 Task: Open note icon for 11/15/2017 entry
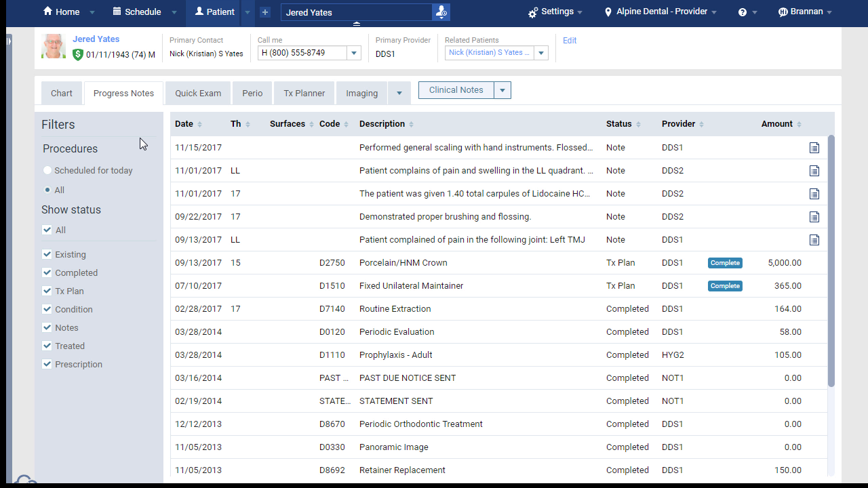(x=814, y=148)
